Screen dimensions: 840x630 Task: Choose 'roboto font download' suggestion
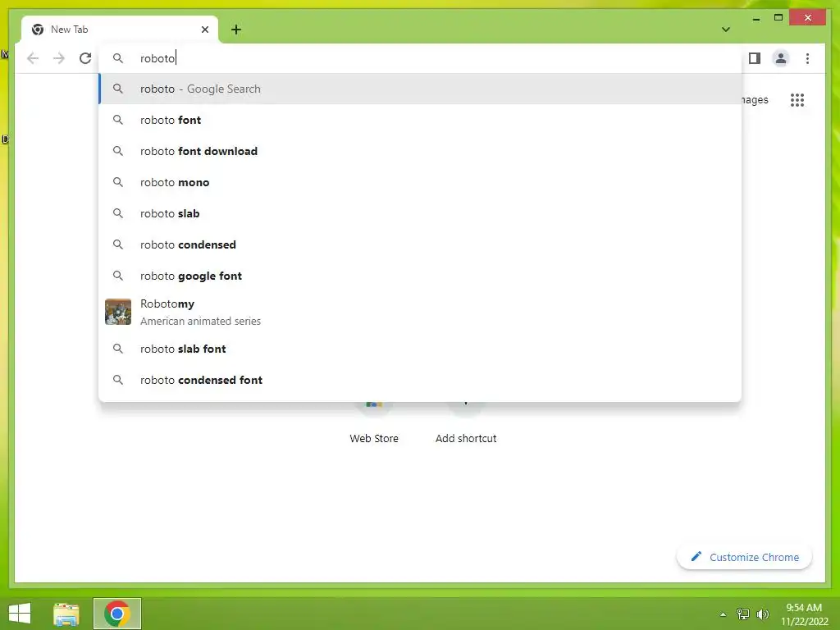click(421, 151)
